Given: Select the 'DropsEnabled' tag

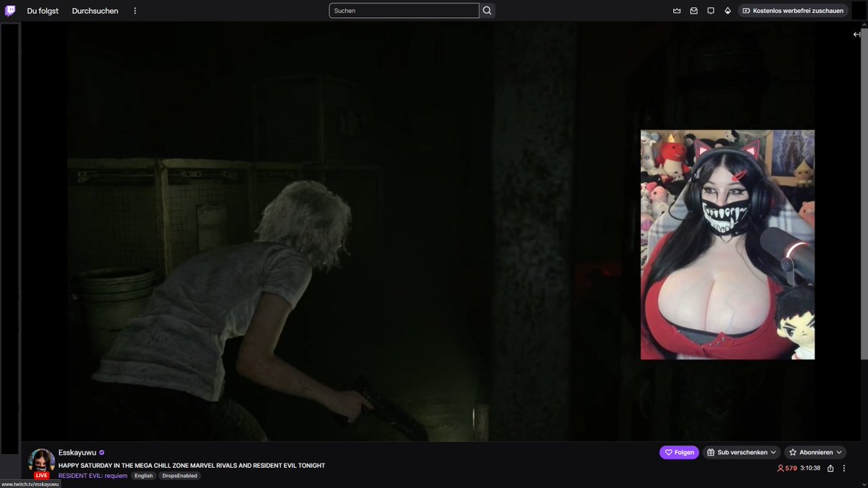Looking at the screenshot, I should pyautogui.click(x=179, y=476).
